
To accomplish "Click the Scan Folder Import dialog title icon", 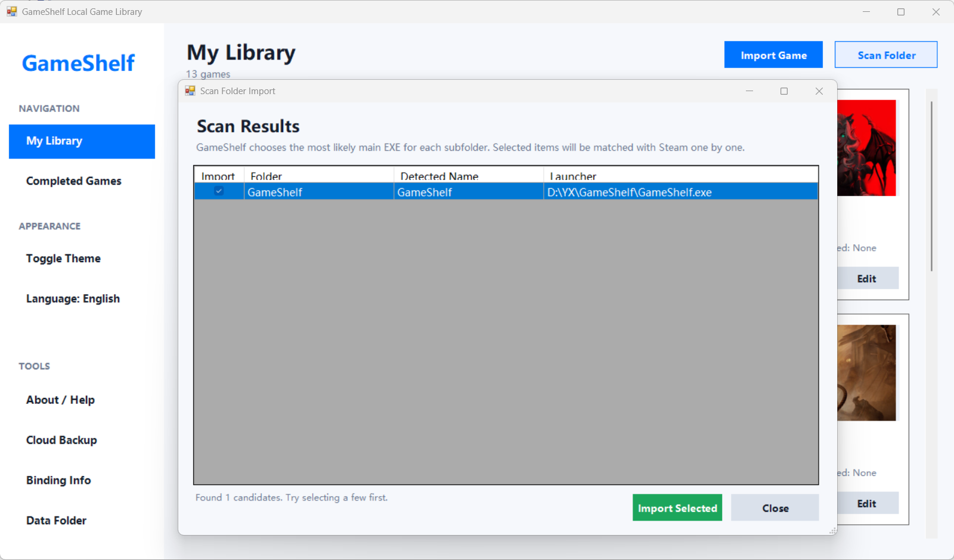I will pos(190,91).
